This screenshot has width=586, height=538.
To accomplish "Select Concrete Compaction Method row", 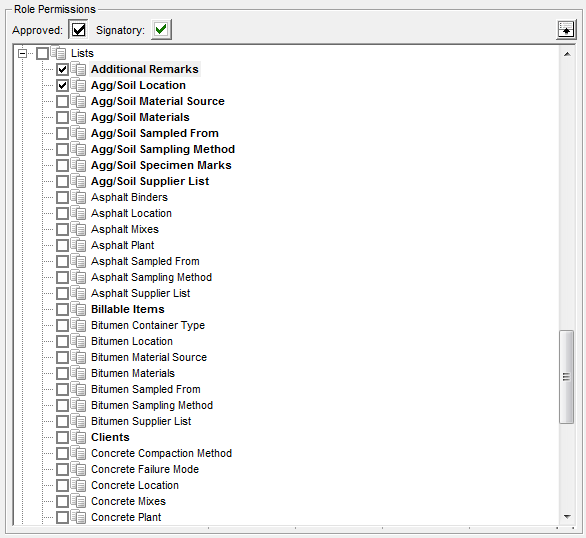I will pyautogui.click(x=161, y=453).
